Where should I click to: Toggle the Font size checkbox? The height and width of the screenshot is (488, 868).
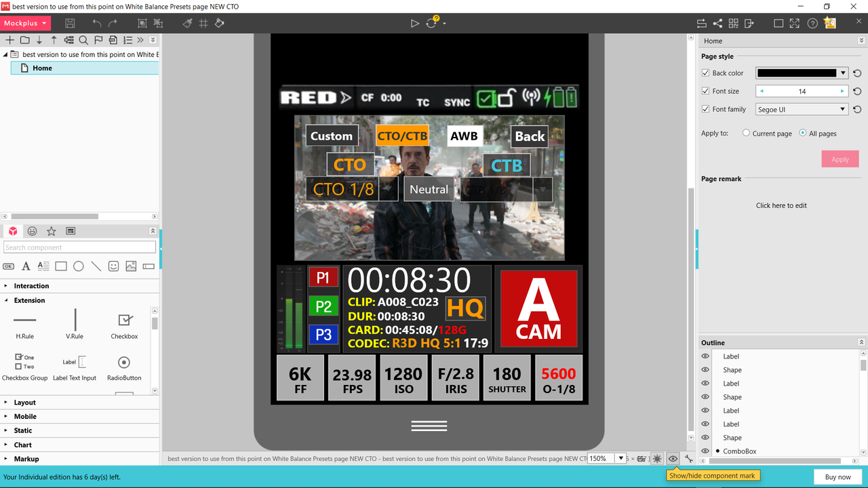(705, 91)
